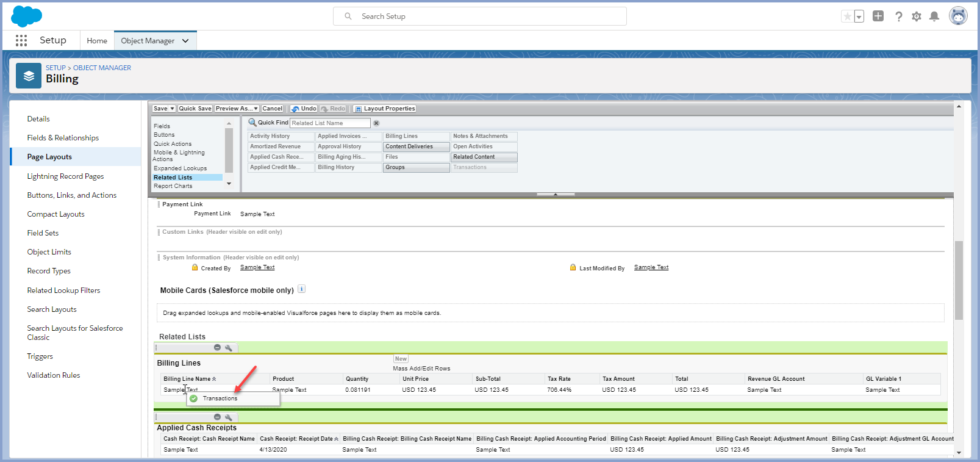Open the Save dropdown arrow

point(173,109)
